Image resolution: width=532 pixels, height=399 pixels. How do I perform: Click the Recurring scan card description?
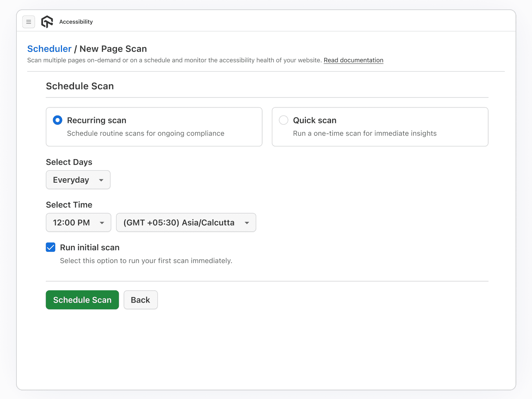145,133
